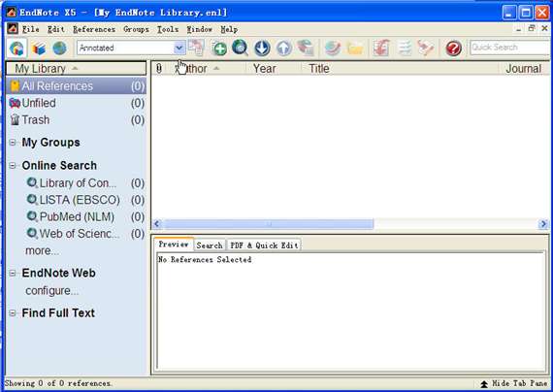Click the Hide Tab Pane button
This screenshot has height=392, width=553.
pos(514,383)
